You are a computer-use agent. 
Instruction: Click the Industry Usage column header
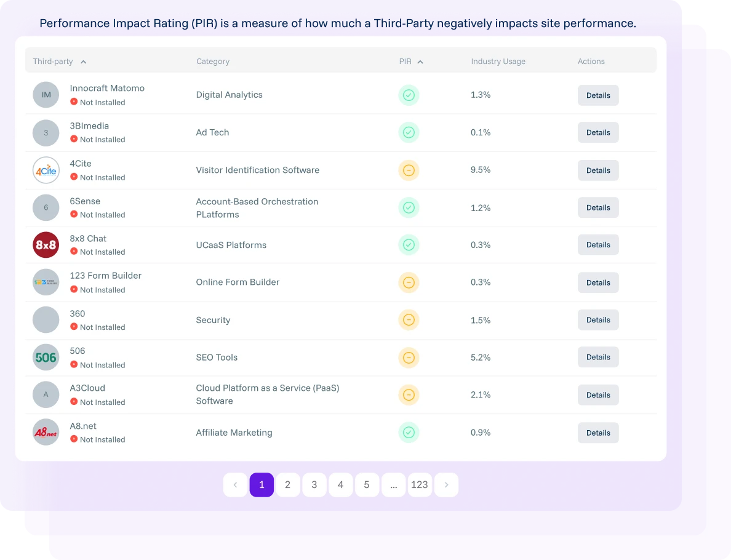coord(498,61)
